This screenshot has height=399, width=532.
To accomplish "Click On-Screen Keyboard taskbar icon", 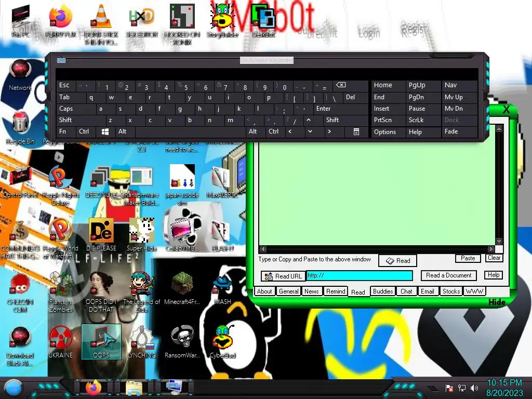I will click(x=174, y=388).
